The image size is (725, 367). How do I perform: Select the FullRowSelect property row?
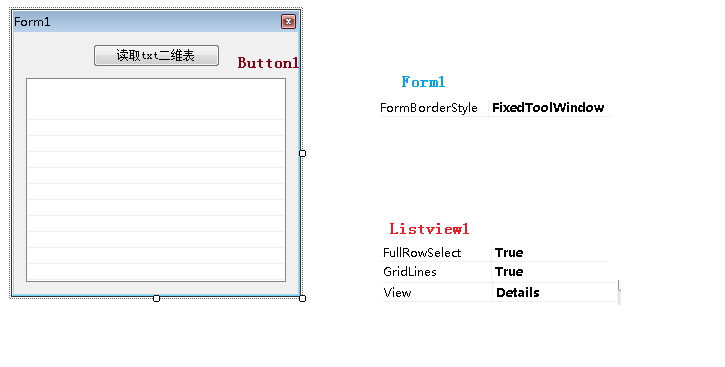tap(495, 252)
